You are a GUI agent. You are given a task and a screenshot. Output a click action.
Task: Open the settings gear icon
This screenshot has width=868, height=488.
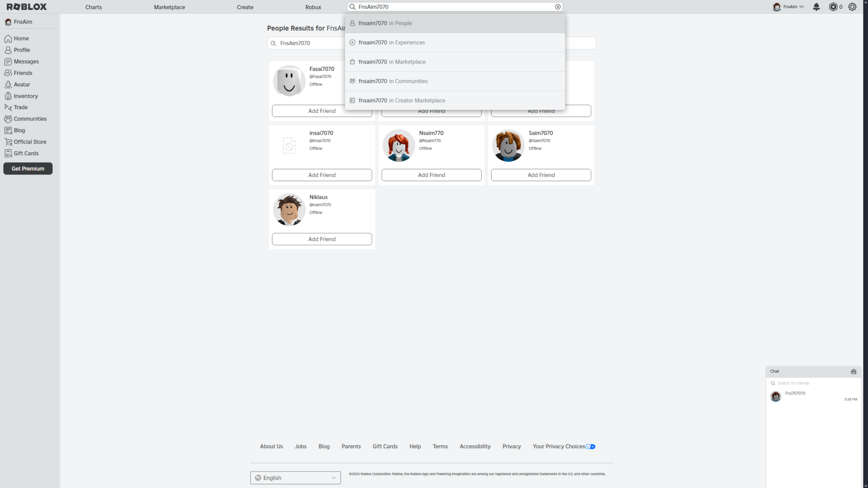tap(852, 7)
